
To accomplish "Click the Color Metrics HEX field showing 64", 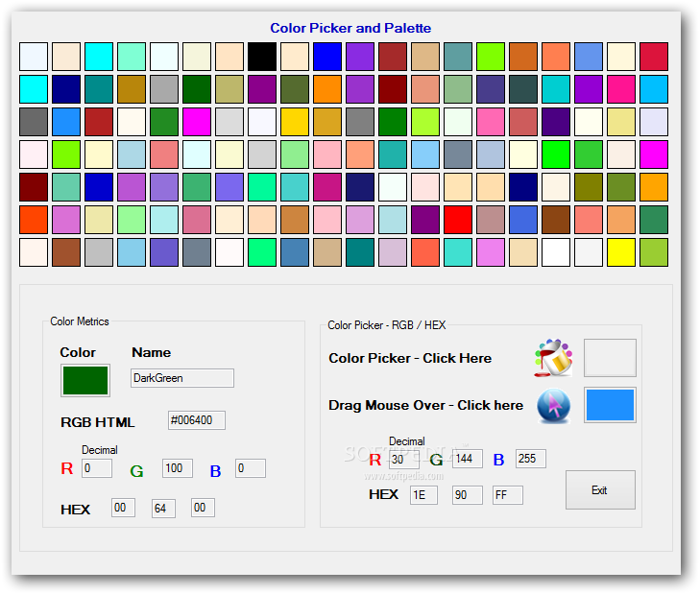I will click(163, 509).
